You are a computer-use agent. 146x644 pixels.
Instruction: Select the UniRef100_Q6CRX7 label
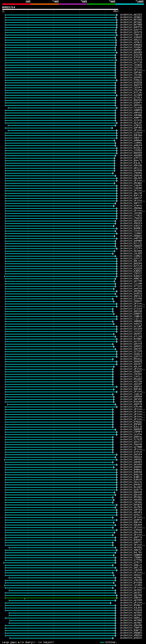[131, 593]
